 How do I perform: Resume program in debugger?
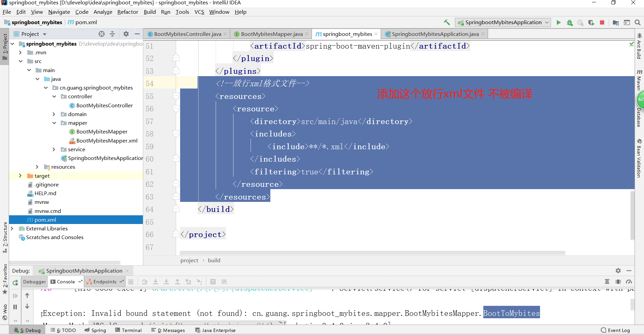(15, 296)
